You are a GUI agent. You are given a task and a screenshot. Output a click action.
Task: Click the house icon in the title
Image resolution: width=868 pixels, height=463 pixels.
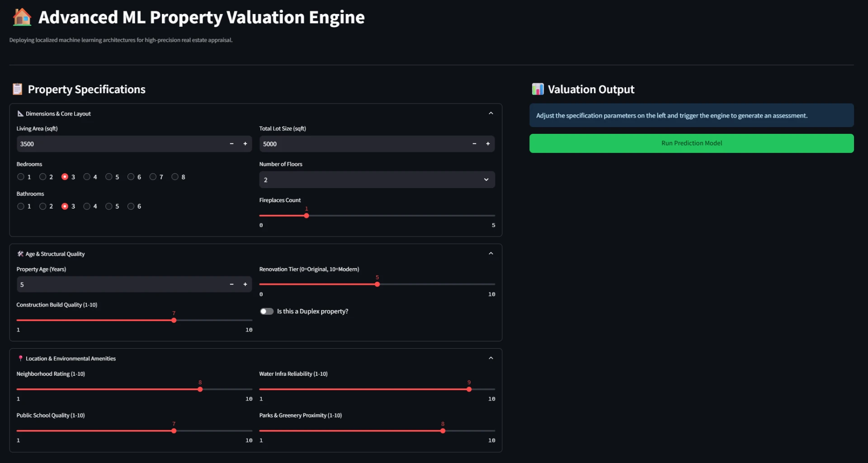pyautogui.click(x=22, y=17)
